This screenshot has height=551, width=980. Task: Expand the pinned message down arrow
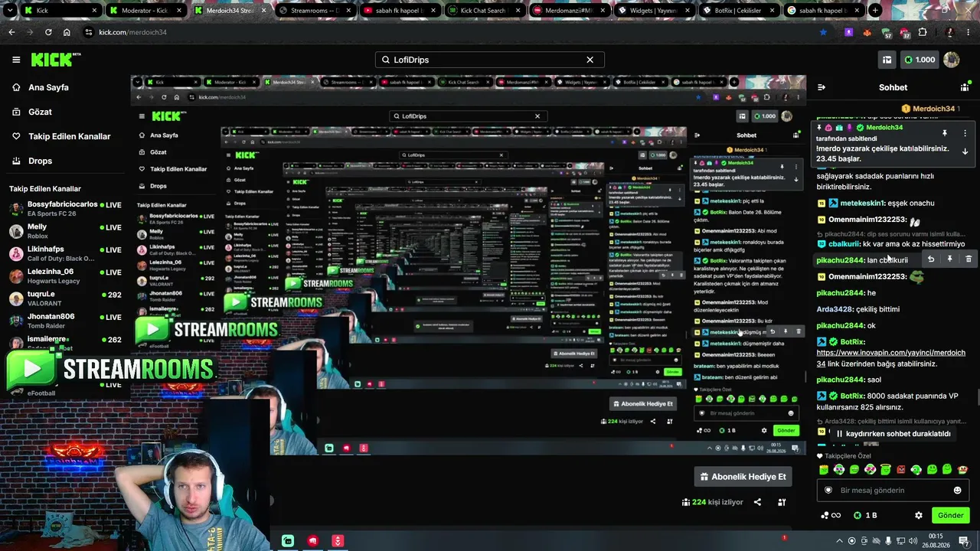(x=965, y=152)
